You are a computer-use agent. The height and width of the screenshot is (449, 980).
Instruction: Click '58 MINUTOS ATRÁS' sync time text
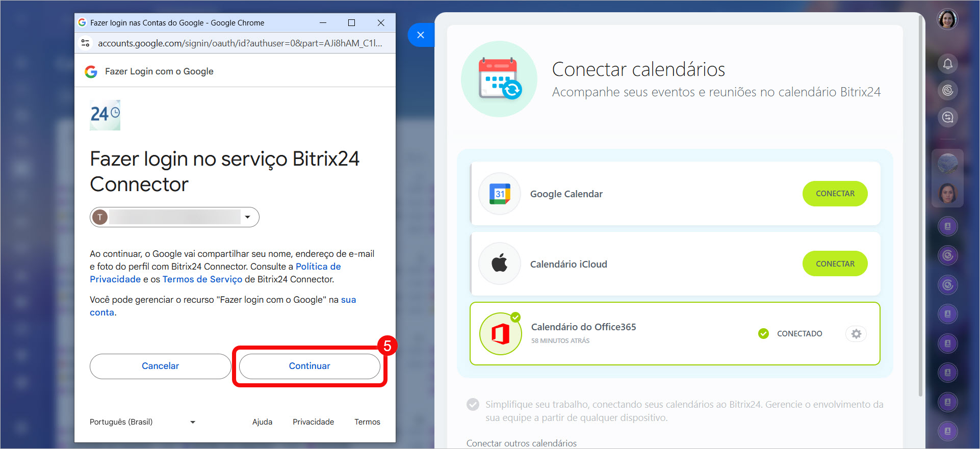(x=560, y=341)
